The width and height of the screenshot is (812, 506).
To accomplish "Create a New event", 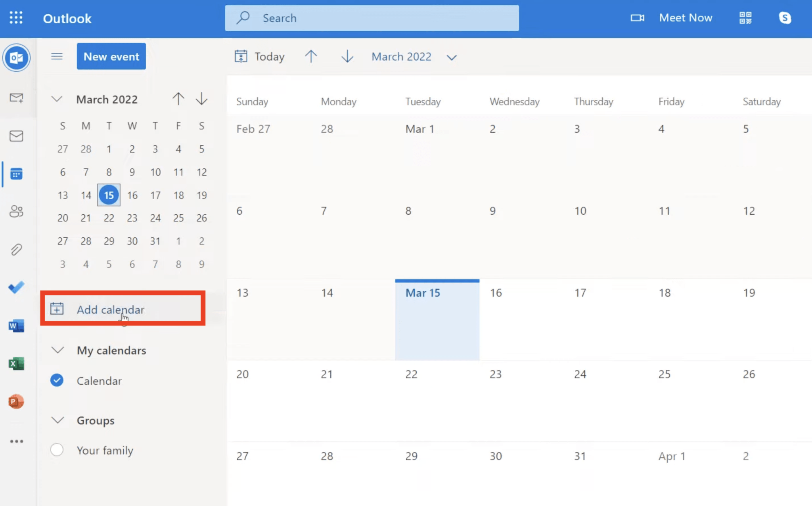I will click(111, 56).
